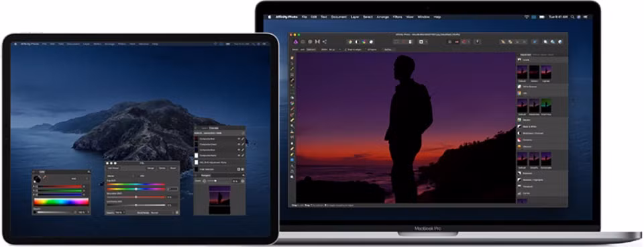Click the Assistant icon on the MacBook toolbar
This screenshot has height=247, width=644.
coord(477,42)
